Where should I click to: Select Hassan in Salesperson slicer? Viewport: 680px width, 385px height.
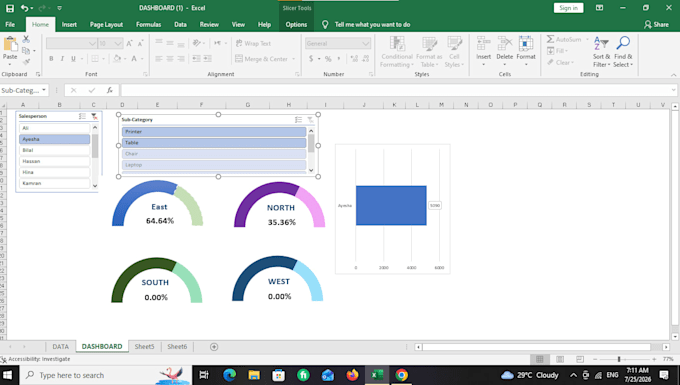tap(55, 161)
